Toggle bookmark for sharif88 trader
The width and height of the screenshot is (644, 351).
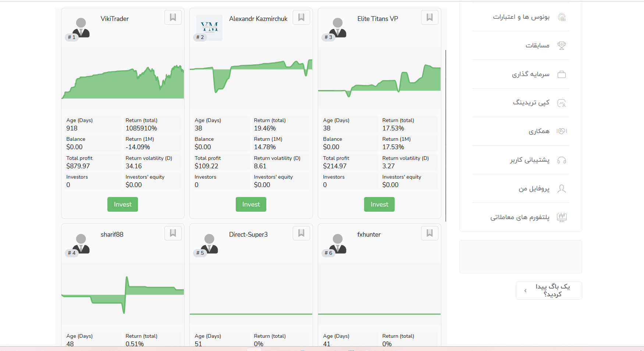[x=173, y=233]
